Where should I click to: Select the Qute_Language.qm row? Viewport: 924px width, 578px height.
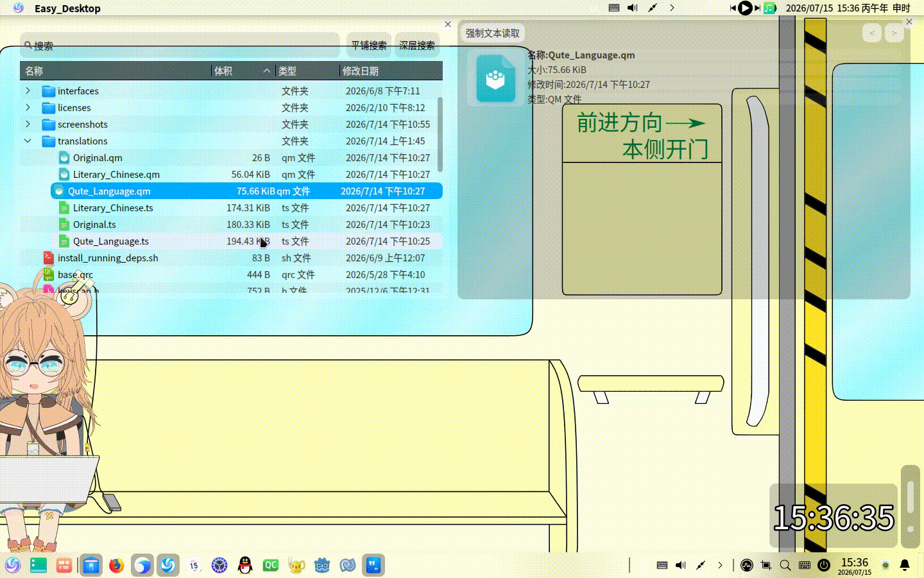[x=246, y=191]
